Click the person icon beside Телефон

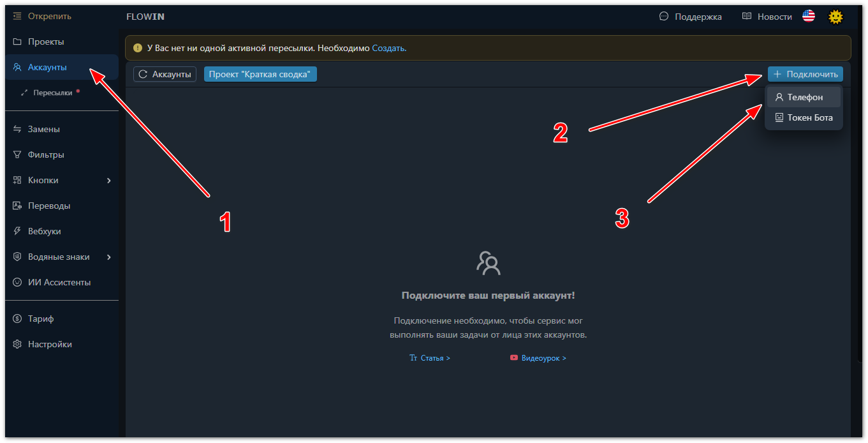(x=779, y=97)
